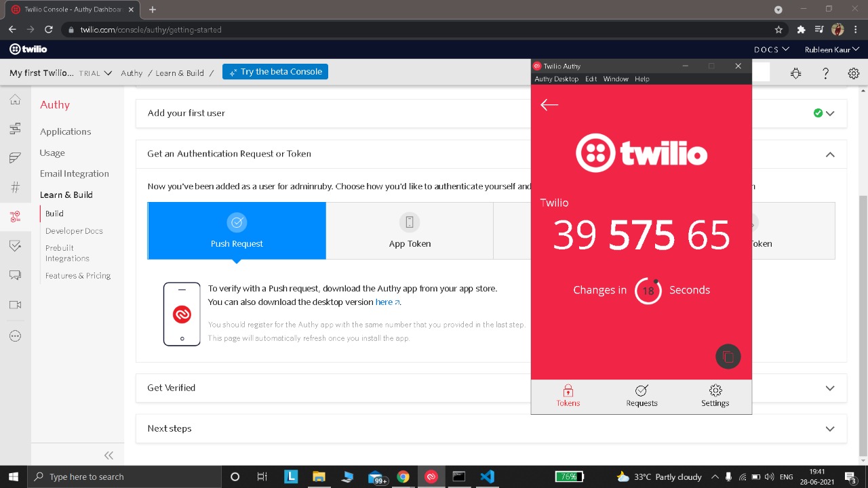Click Try the beta Console button
868x488 pixels.
(275, 72)
